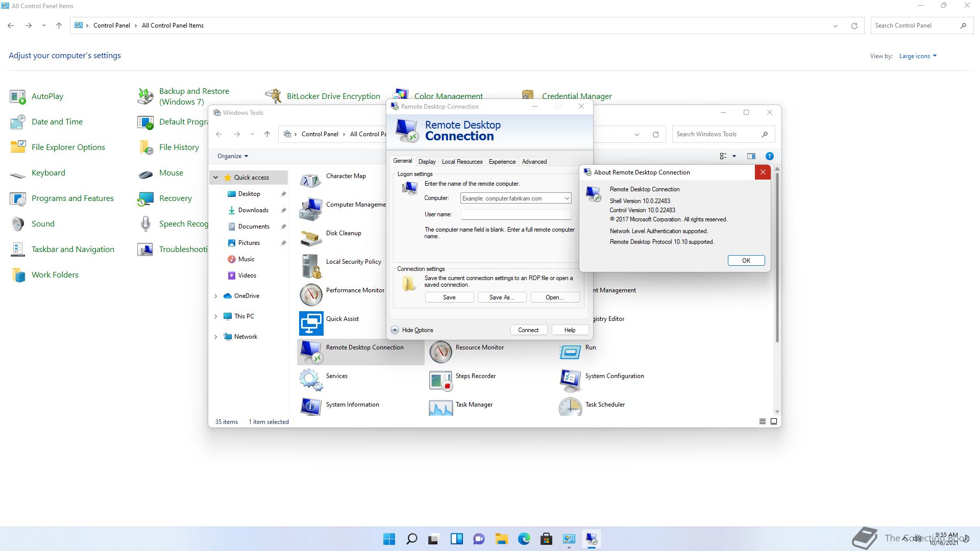Open System Configuration icon
Viewport: 980px width, 551px height.
570,381
